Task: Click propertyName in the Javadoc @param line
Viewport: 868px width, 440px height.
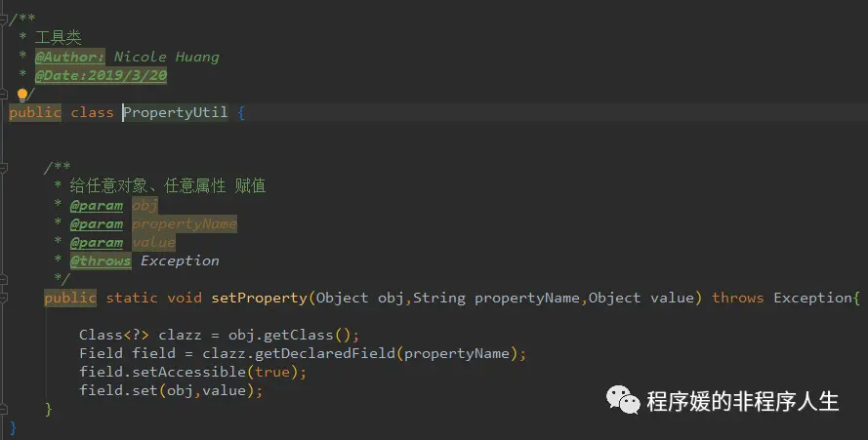Action: [x=185, y=224]
